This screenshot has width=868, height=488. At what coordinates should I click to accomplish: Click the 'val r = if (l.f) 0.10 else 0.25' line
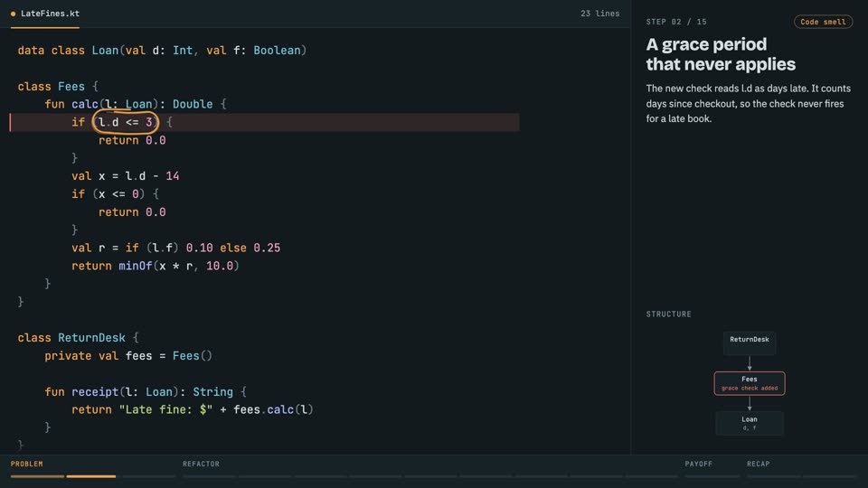pos(175,248)
